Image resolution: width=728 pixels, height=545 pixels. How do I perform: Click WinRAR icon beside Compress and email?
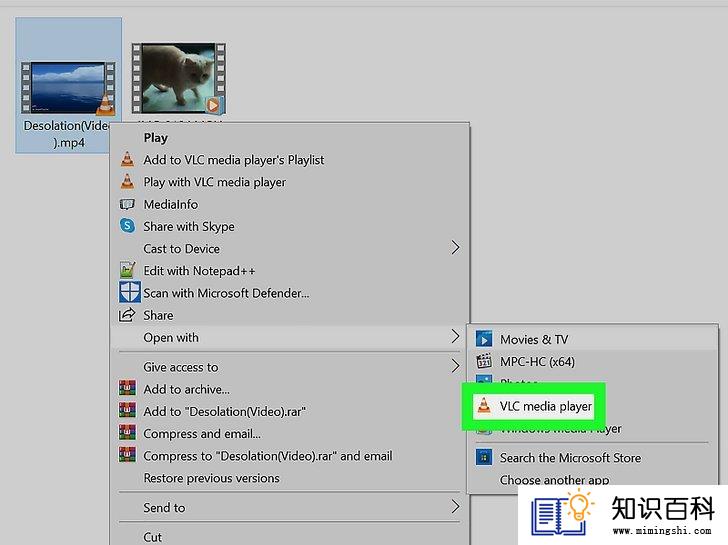coord(128,433)
